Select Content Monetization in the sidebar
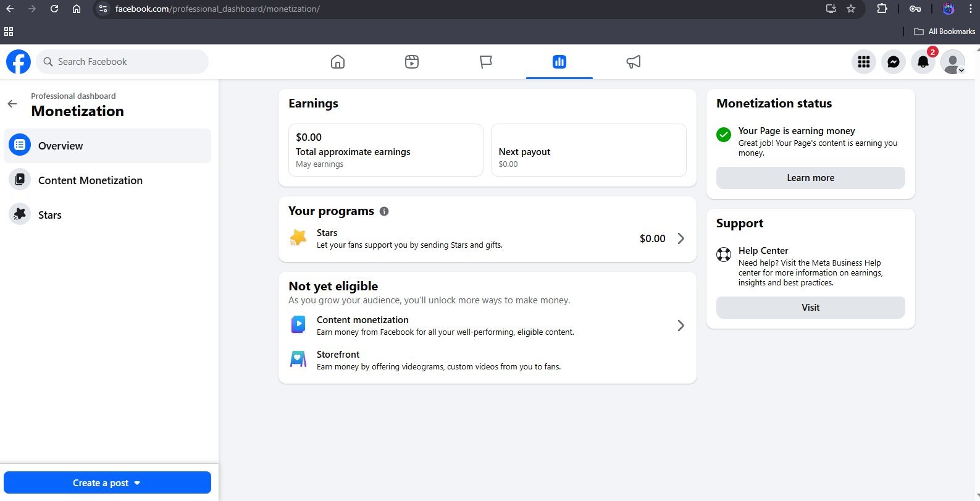Image resolution: width=980 pixels, height=501 pixels. click(107, 180)
